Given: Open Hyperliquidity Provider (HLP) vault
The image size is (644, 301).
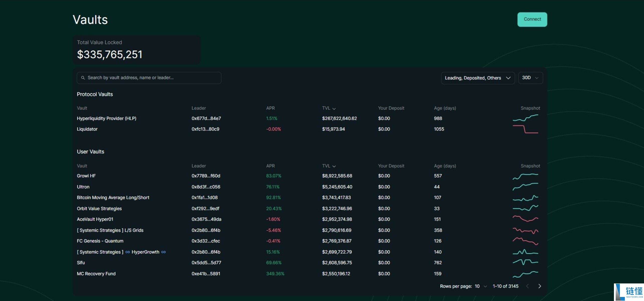Looking at the screenshot, I should 106,118.
